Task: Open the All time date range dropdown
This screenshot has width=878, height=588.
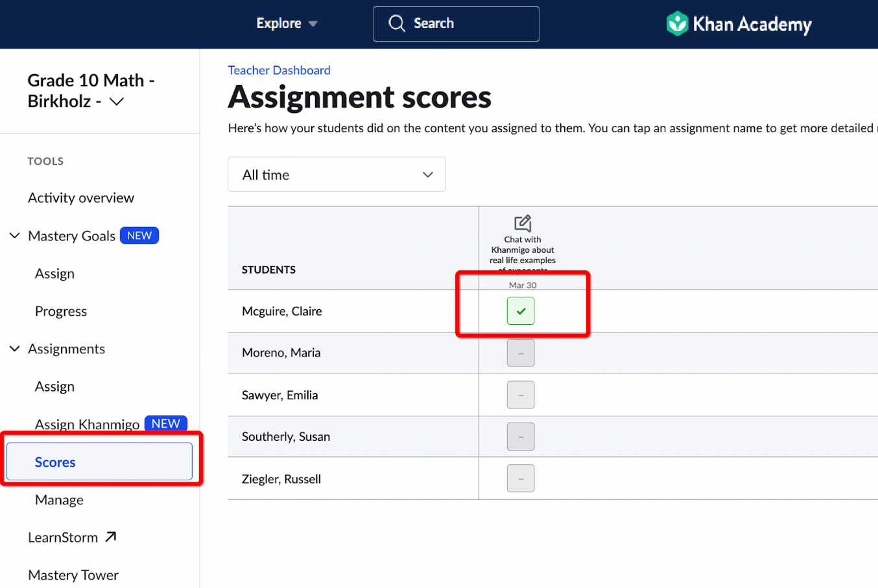Action: [337, 174]
